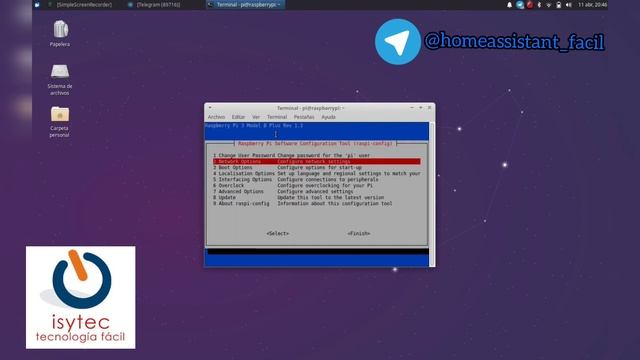This screenshot has width=640, height=360.
Task: Open the Editar menu in Terminal
Action: point(238,117)
